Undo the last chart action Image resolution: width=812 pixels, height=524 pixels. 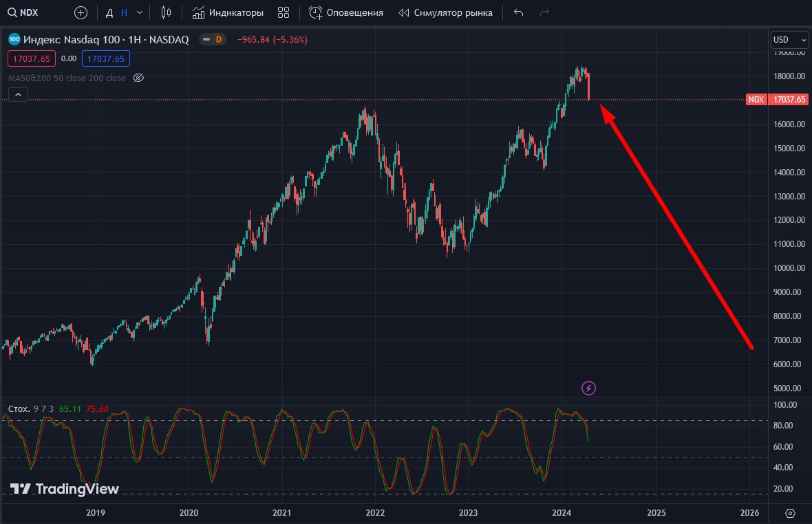tap(518, 12)
